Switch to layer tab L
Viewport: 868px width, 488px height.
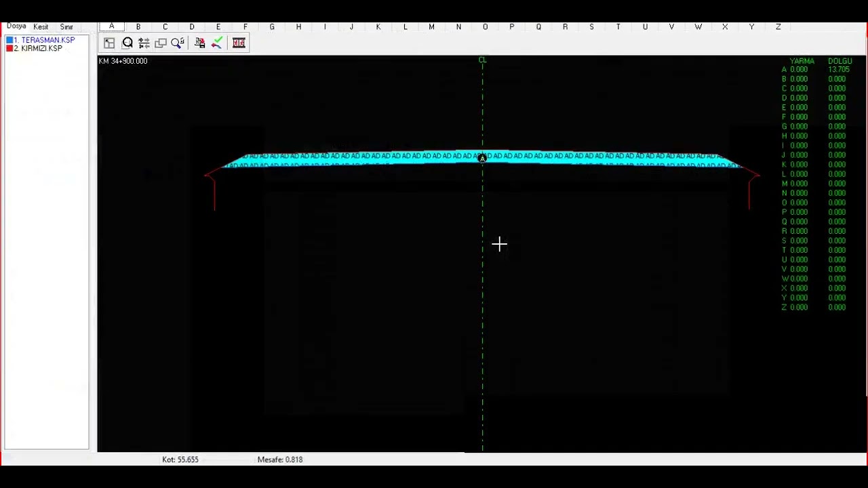[405, 27]
